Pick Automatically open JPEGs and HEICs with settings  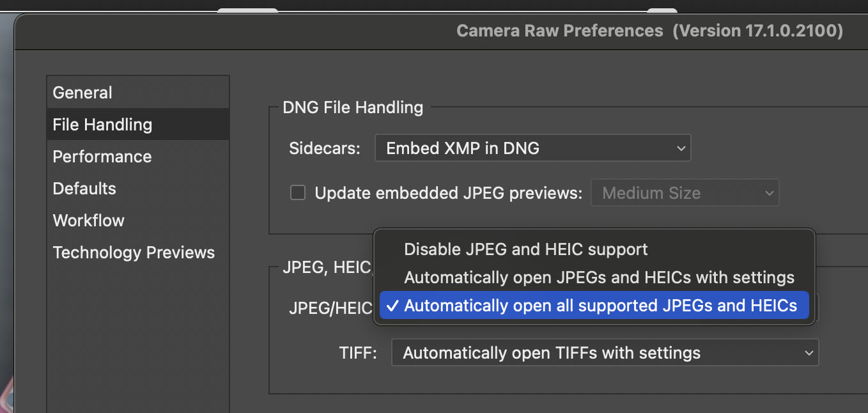[x=598, y=277]
